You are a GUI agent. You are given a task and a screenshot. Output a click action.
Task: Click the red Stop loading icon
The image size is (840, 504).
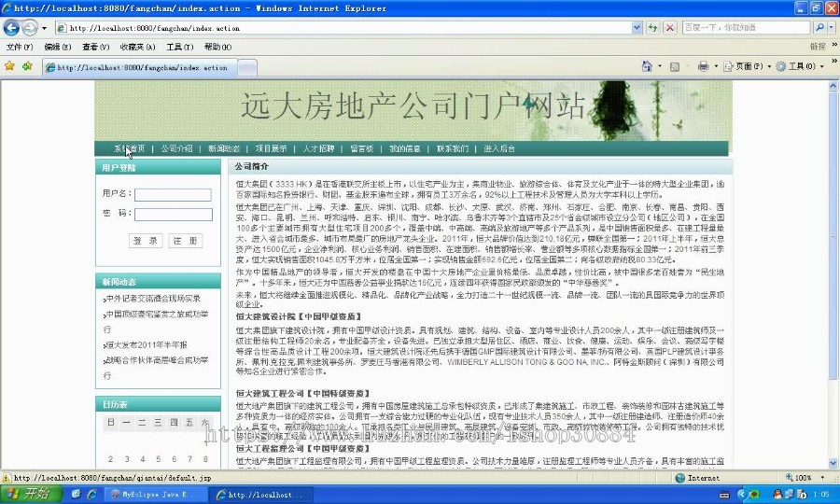(669, 28)
